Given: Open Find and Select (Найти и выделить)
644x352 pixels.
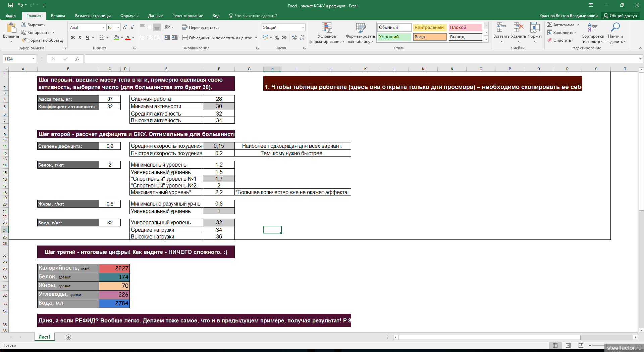Looking at the screenshot, I should click(x=615, y=33).
